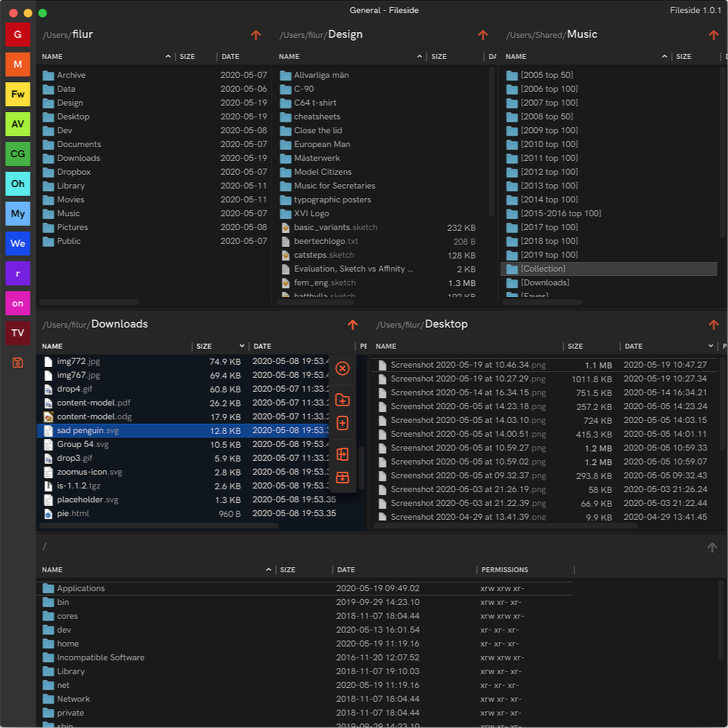Switch to the green AV workspace tab
This screenshot has width=728, height=728.
(x=17, y=124)
